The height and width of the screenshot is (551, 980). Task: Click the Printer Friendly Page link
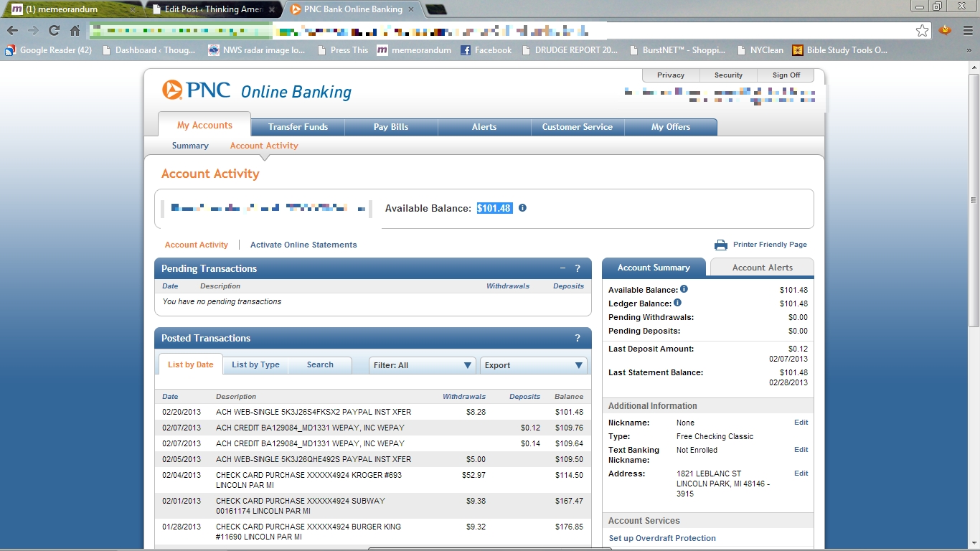[x=770, y=245]
